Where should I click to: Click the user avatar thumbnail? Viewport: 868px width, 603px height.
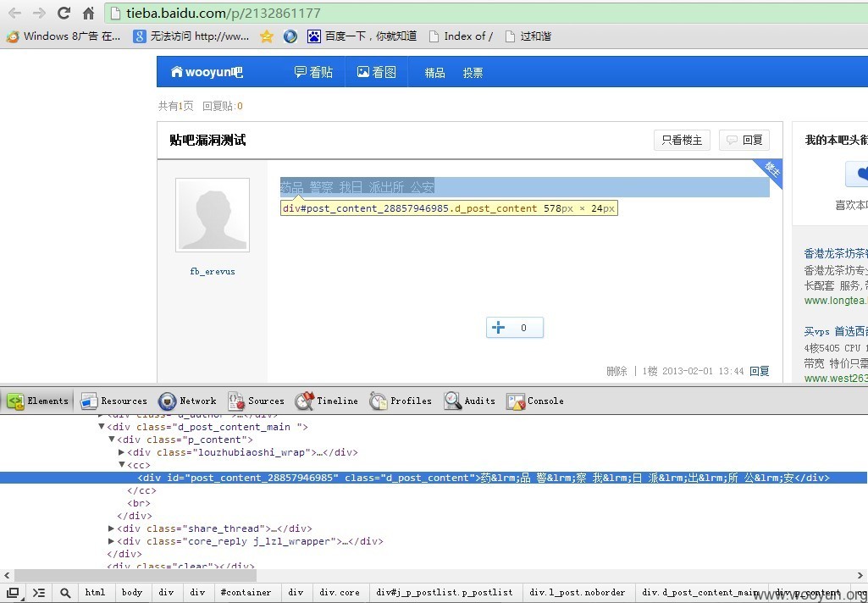click(x=213, y=215)
